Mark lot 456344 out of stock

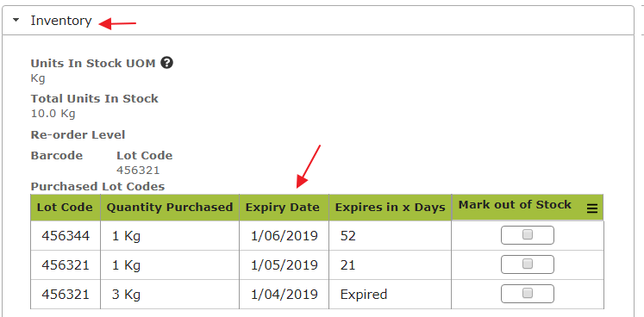point(528,235)
